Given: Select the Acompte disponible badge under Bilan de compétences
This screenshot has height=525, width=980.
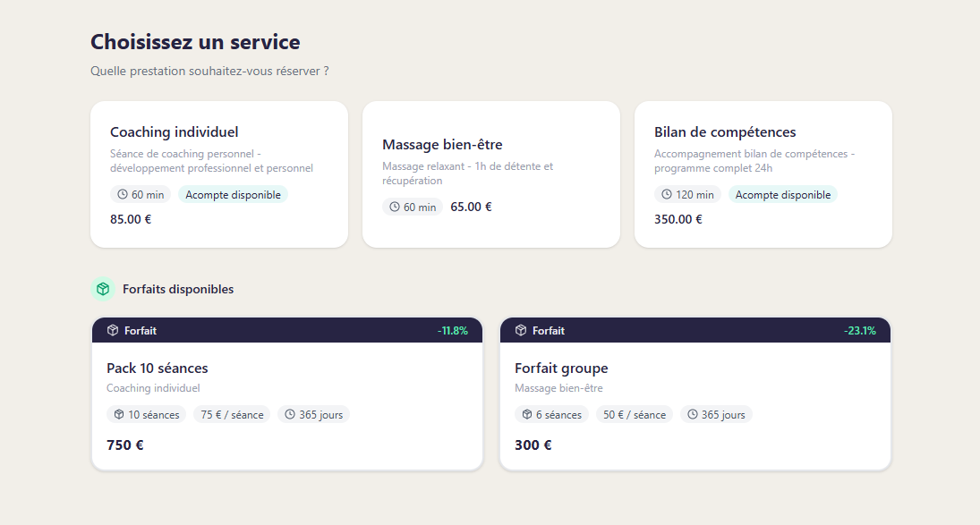Looking at the screenshot, I should [x=782, y=194].
